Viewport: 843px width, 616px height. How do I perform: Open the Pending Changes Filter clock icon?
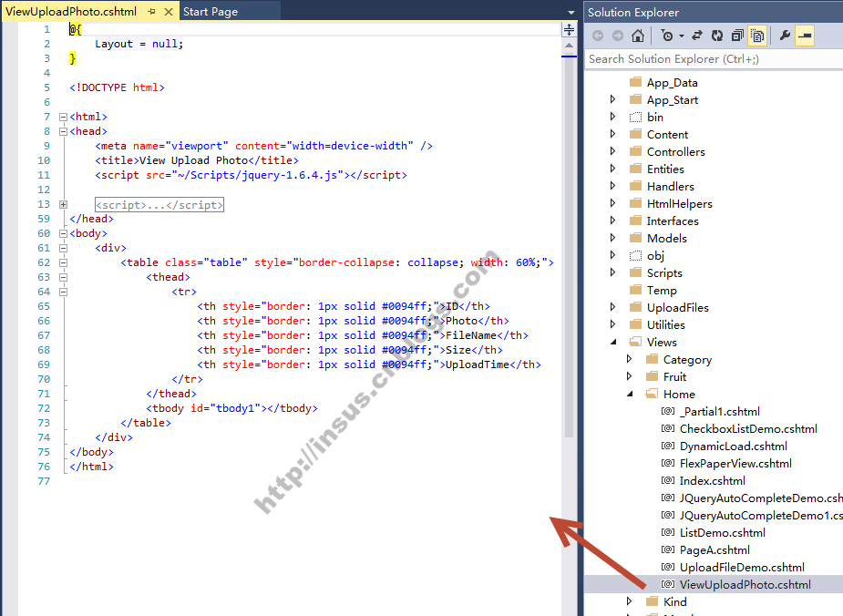[x=667, y=36]
